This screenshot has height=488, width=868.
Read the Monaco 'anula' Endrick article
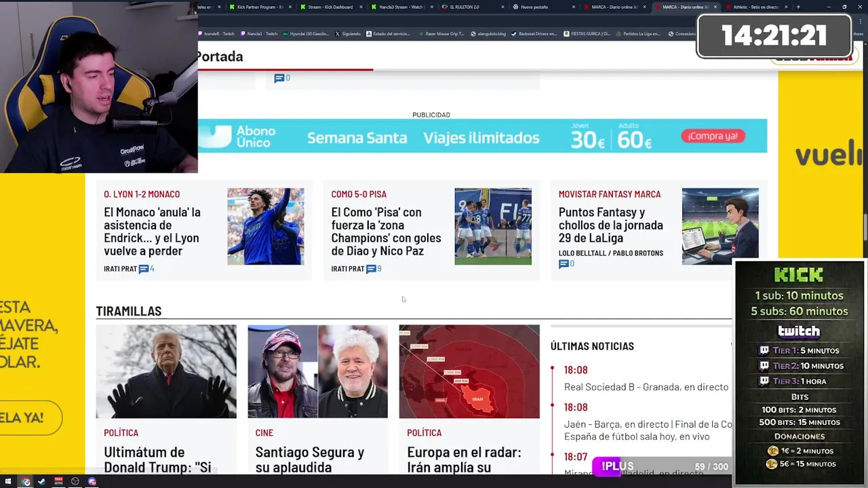(153, 231)
